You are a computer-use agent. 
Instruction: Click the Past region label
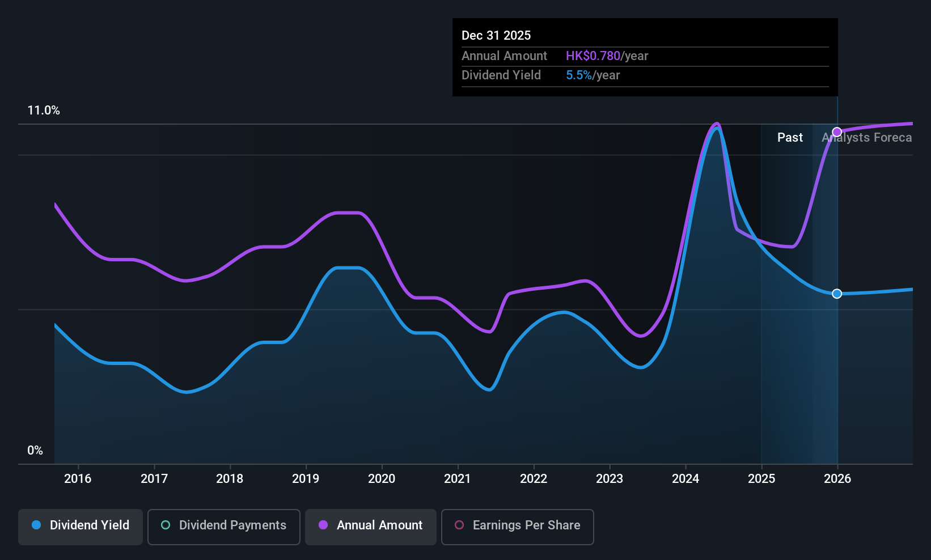(x=790, y=137)
